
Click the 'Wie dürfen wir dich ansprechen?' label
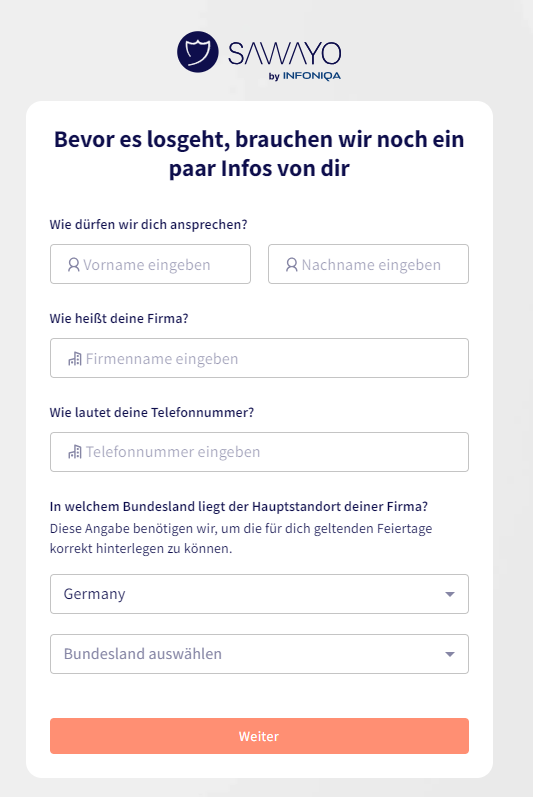[148, 225]
